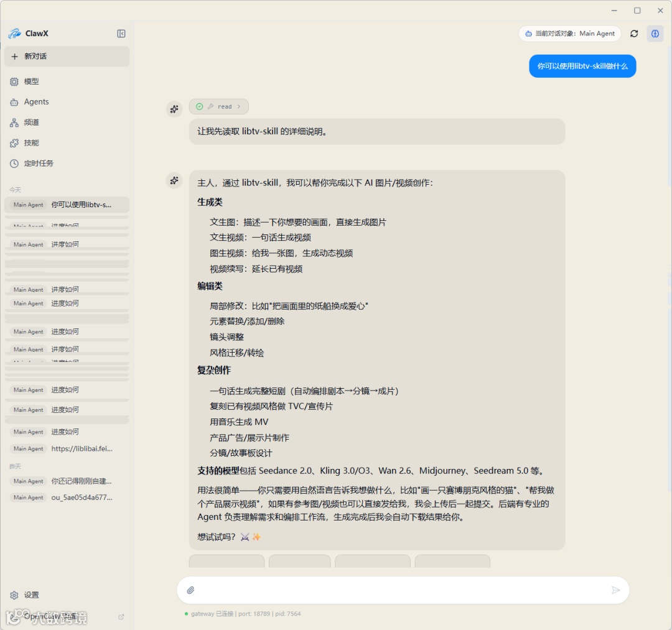
Task: Open the Agents page
Action: point(67,102)
